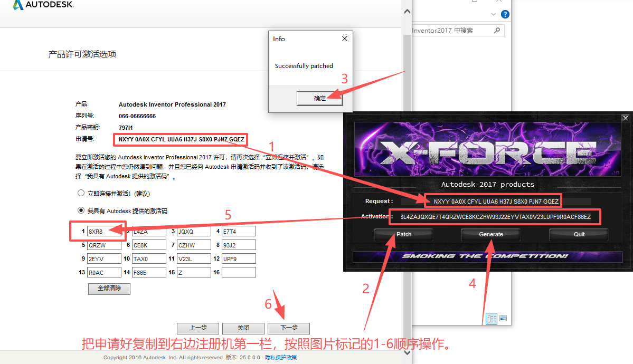Screen dimensions: 633x364
Task: Click the 关闭 close button
Action: pyautogui.click(x=243, y=328)
